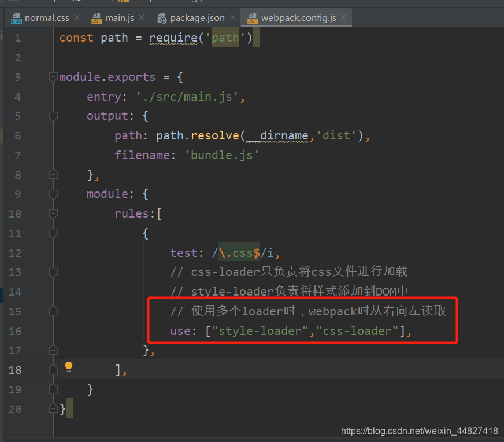
Task: Click the 'const' keyword on line 1
Action: coord(76,38)
